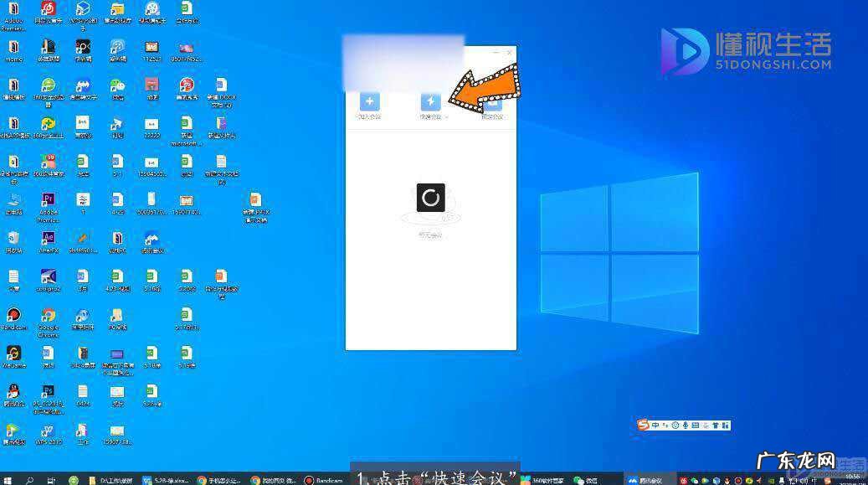Open WeChat desktop shortcut
Screen dimensions: 868x485
point(117,86)
